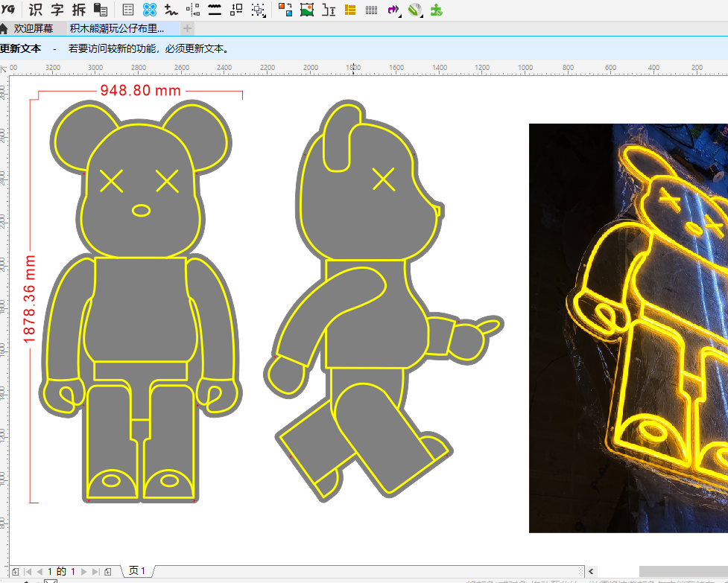Switch to the 欢迎屏幕 welcome tab

click(x=33, y=29)
